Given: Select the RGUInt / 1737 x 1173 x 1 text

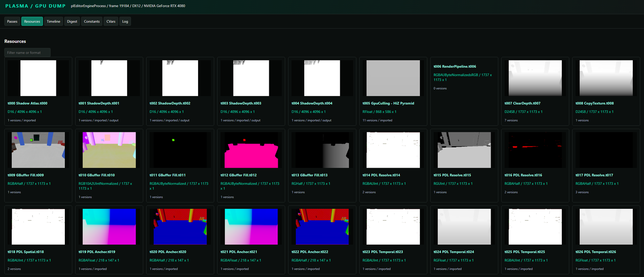Looking at the screenshot, I should click(453, 183).
